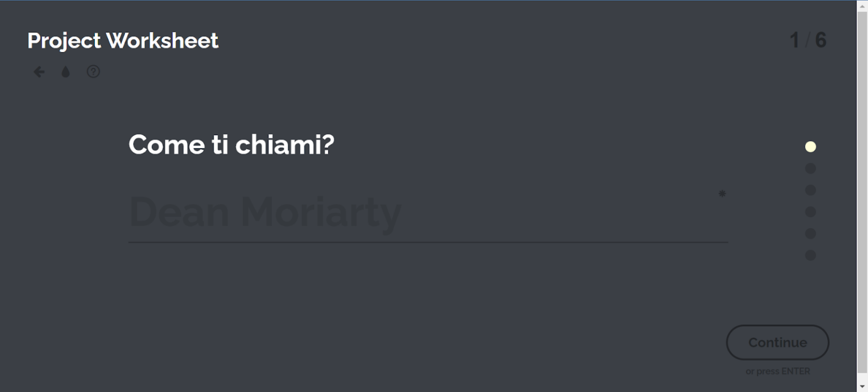Select the highlighted first step dot

(x=810, y=147)
